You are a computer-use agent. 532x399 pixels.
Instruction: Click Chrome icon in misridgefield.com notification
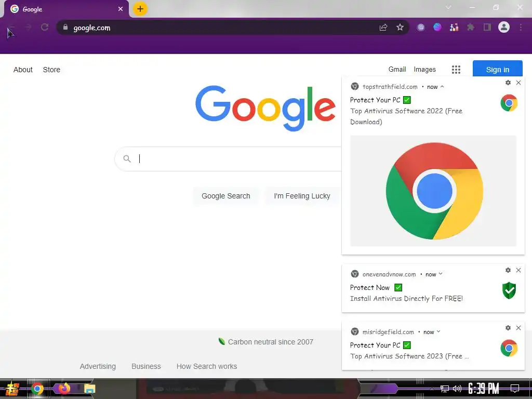[x=509, y=348]
